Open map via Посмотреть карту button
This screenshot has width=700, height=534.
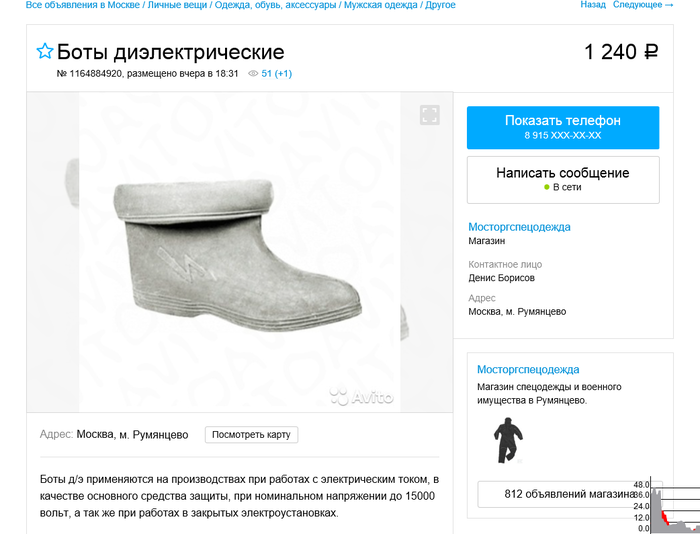point(251,434)
